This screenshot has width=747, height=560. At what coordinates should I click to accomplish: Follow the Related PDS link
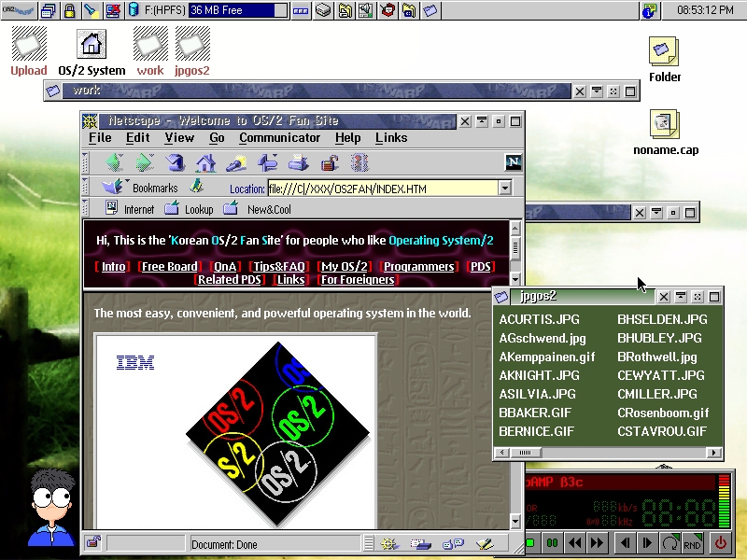pos(230,279)
